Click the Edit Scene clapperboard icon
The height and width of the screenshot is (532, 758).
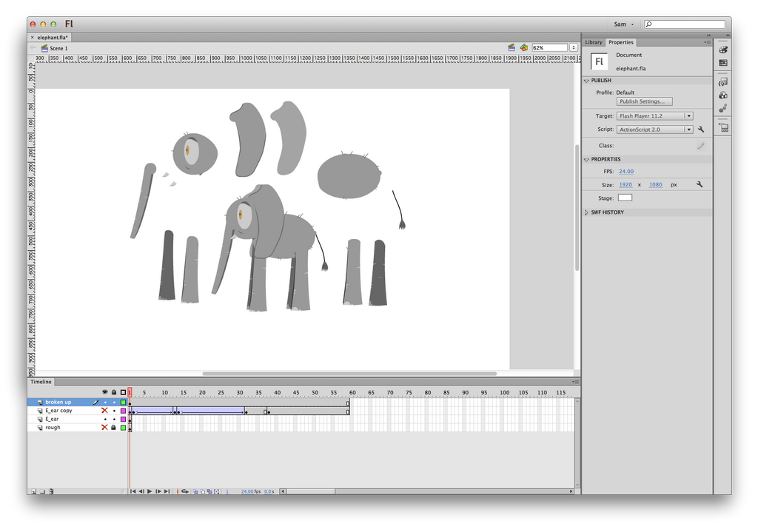coord(512,47)
